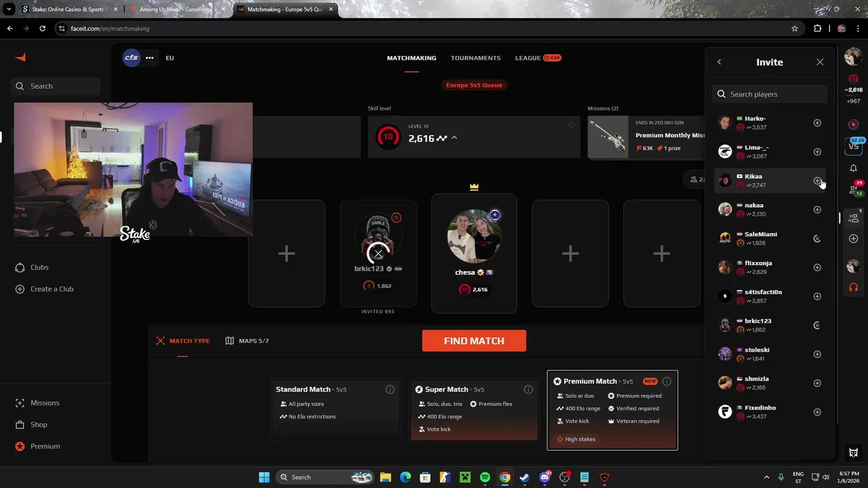Click the Find Match button
The height and width of the screenshot is (488, 868).
[474, 341]
